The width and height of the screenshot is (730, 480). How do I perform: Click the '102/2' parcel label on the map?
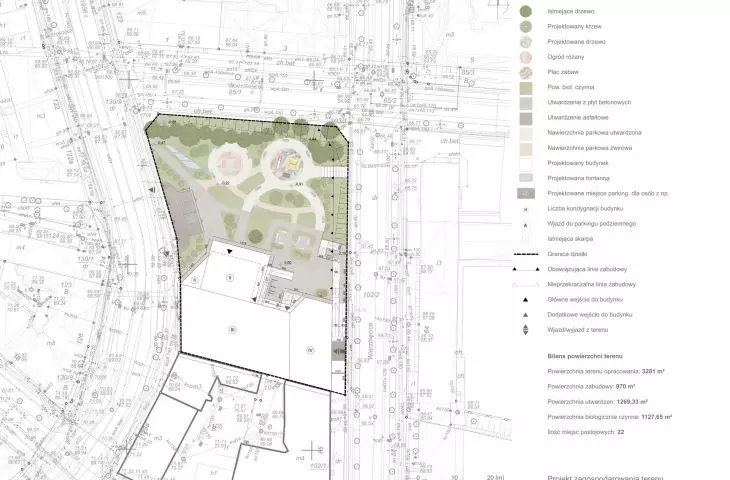click(x=372, y=295)
